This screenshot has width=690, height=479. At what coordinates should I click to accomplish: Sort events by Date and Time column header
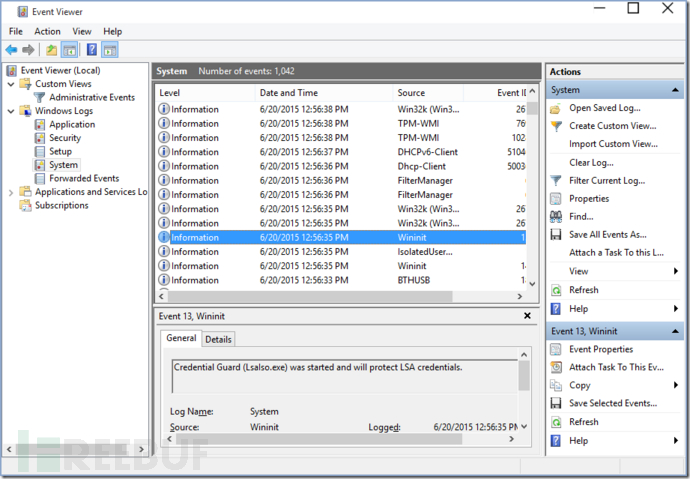(x=324, y=93)
